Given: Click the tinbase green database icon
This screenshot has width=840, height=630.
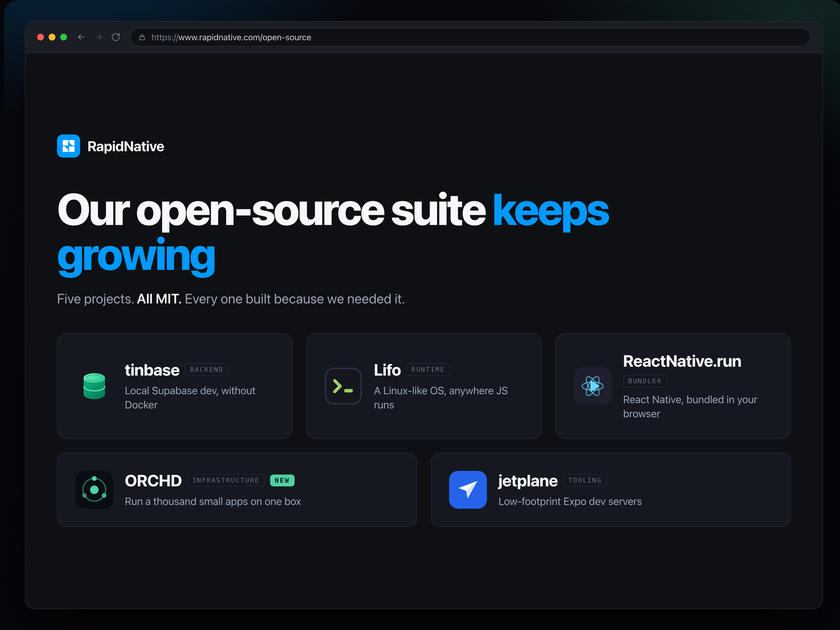Looking at the screenshot, I should (x=94, y=386).
